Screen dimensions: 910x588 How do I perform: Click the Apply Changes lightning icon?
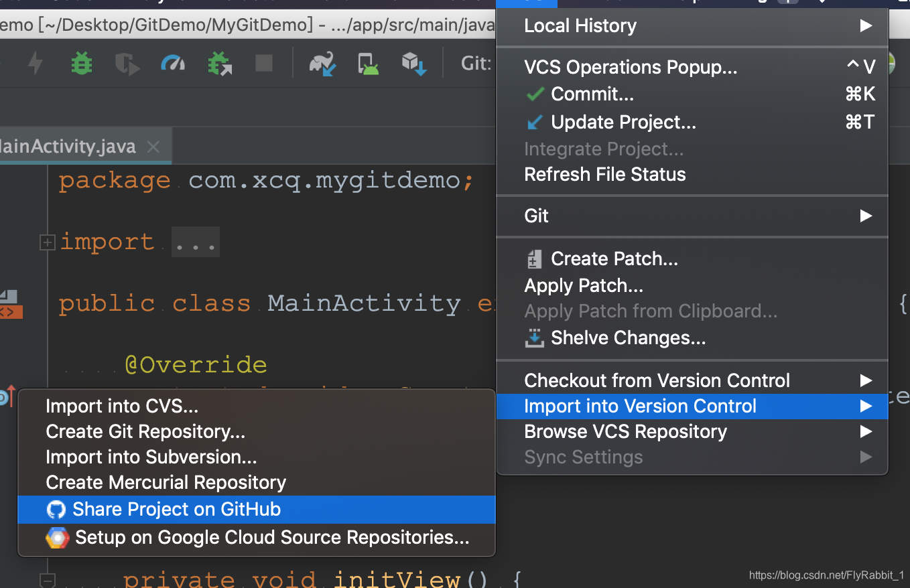click(35, 64)
